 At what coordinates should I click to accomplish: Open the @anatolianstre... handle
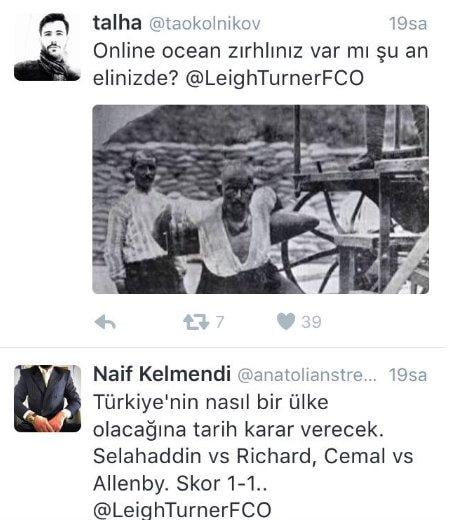click(x=307, y=375)
